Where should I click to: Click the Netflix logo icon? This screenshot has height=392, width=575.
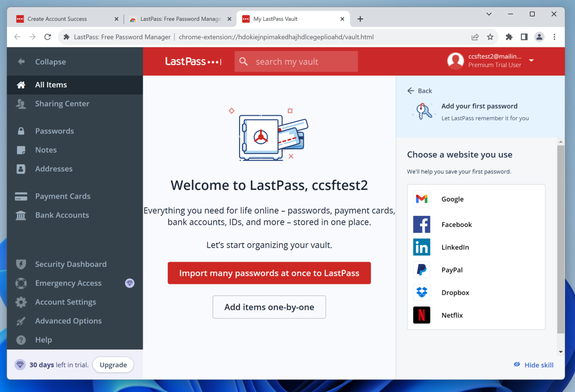click(x=421, y=315)
